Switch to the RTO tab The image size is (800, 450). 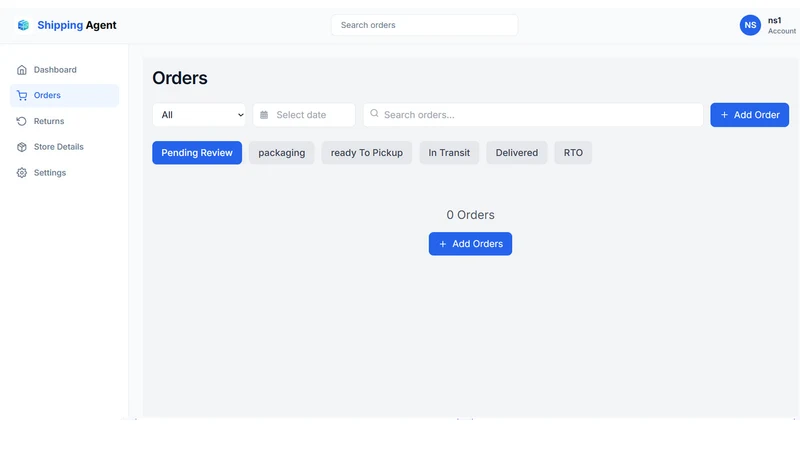pyautogui.click(x=573, y=153)
